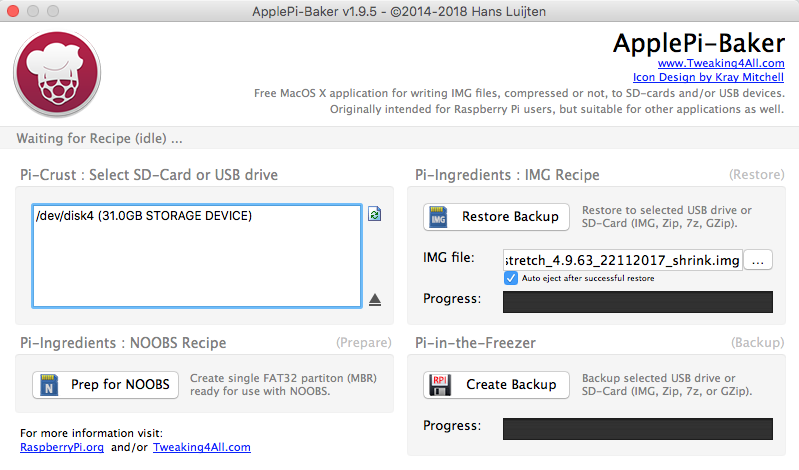Click the backup progress bar
Image resolution: width=799 pixels, height=470 pixels.
click(x=637, y=426)
